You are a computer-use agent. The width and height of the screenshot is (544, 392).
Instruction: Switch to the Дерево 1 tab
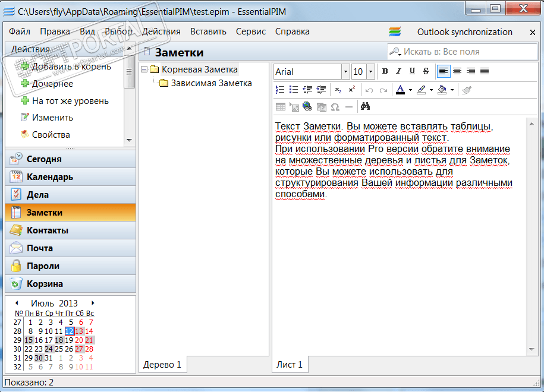coord(162,365)
